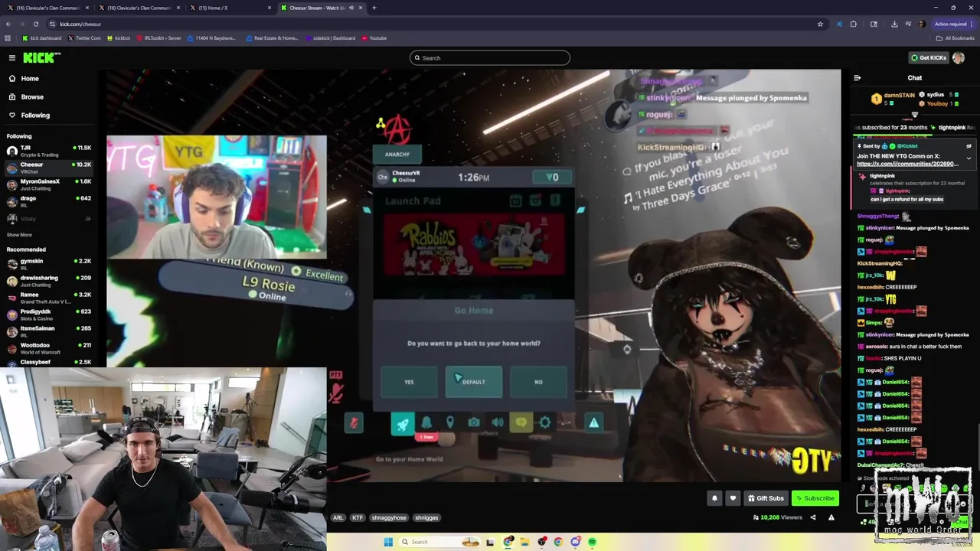The image size is (980, 551).
Task: Click the share stream icon
Action: [813, 517]
